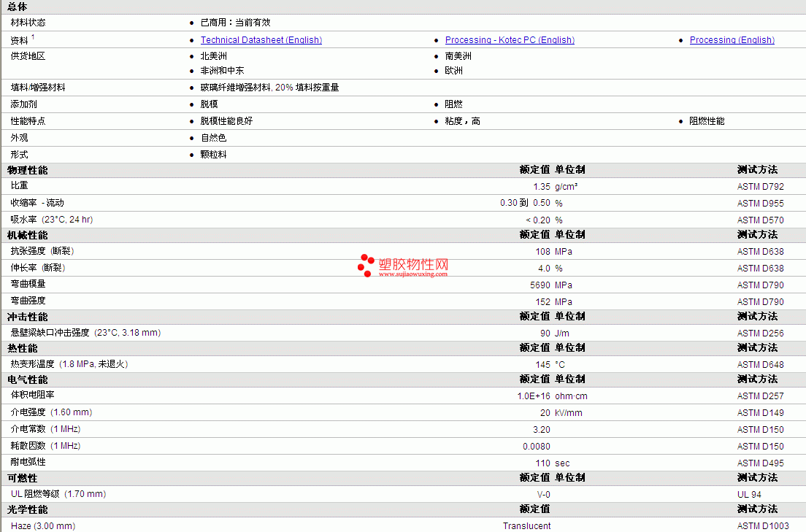806x532 pixels.
Task: Select the 材料状态 row label
Action: [28, 23]
